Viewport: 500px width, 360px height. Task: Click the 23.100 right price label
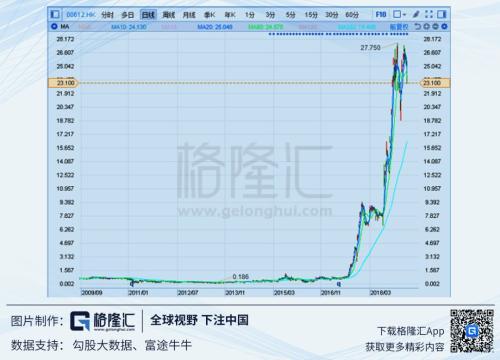tap(435, 83)
